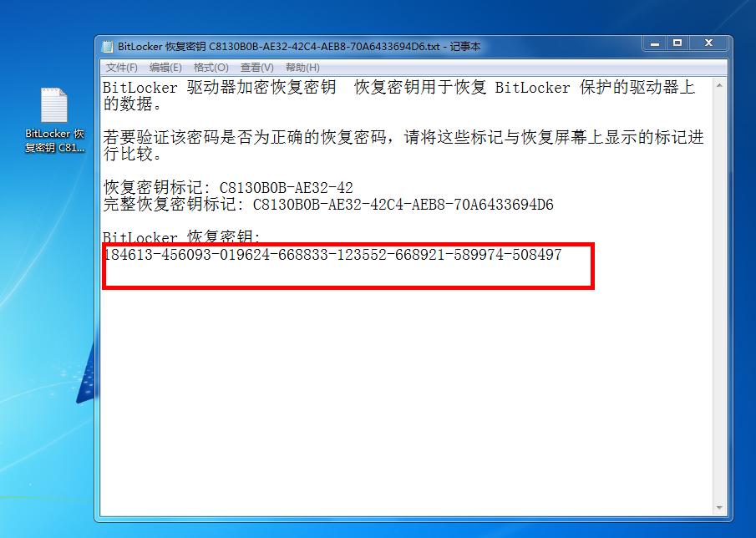This screenshot has height=538, width=756.
Task: Open the 编辑(E) menu
Action: pyautogui.click(x=165, y=68)
